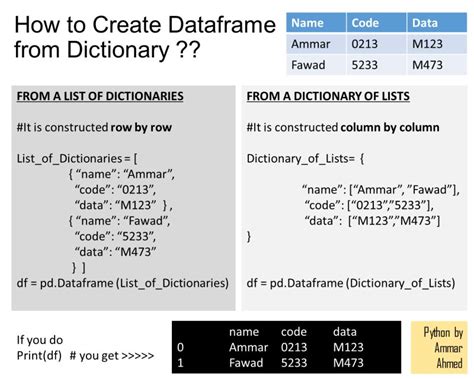
Task: Select the "Name" header in the blue table
Action: [307, 23]
